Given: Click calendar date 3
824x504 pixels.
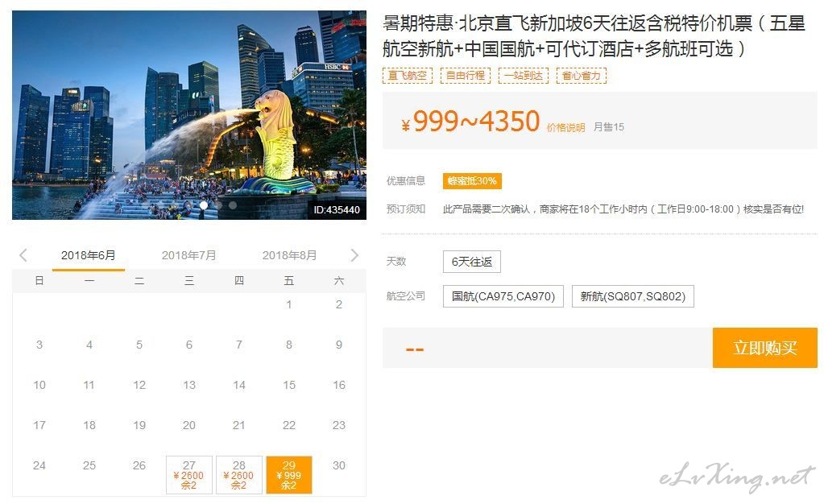Looking at the screenshot, I should (39, 345).
